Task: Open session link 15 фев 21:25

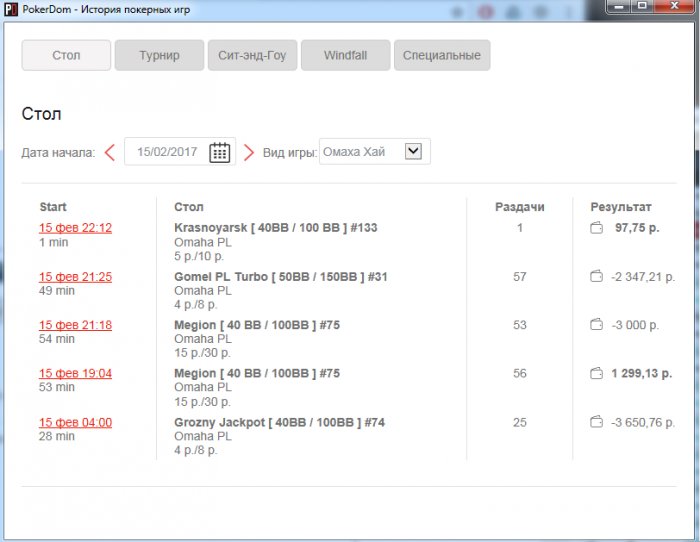Action: coord(75,277)
